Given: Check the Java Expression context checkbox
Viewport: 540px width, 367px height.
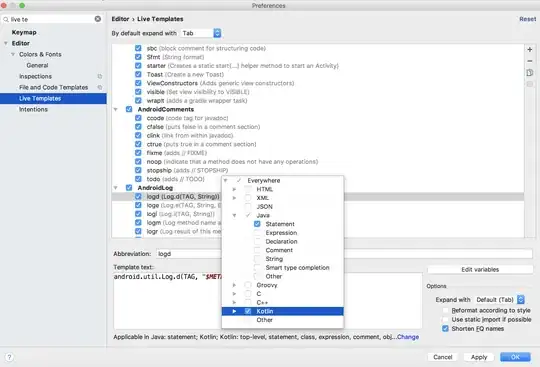Looking at the screenshot, I should click(257, 233).
